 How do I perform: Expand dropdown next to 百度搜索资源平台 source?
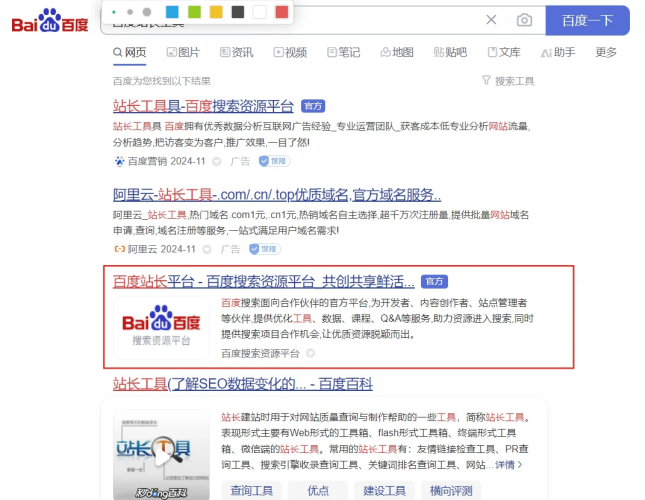(x=311, y=353)
